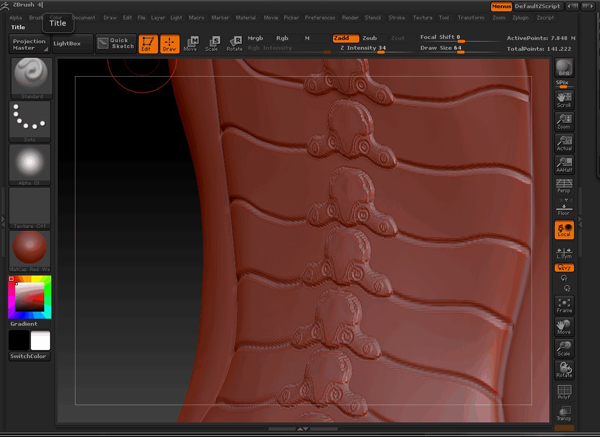The height and width of the screenshot is (437, 600).
Task: Activate the Move transform mode in top toolbar
Action: pos(190,43)
